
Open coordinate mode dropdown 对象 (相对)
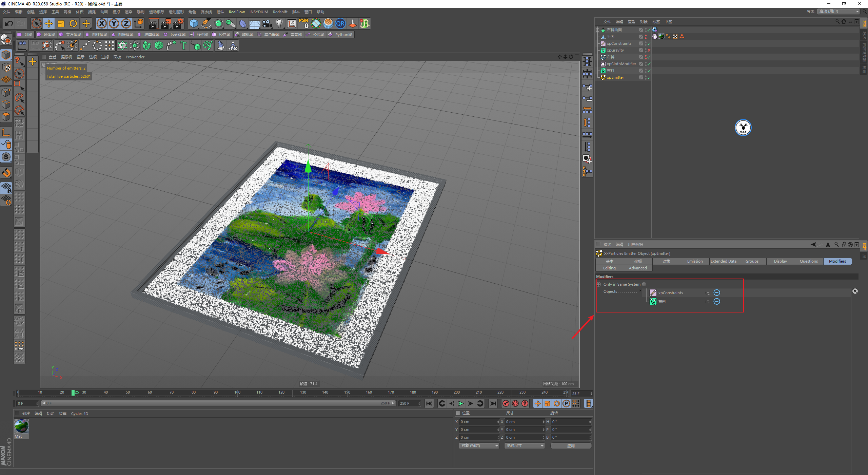click(479, 446)
